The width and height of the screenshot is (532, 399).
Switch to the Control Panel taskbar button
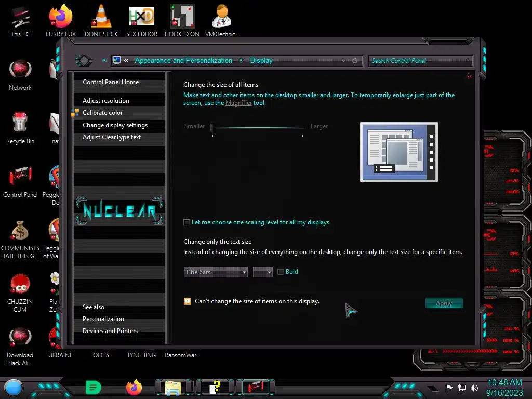pos(256,387)
